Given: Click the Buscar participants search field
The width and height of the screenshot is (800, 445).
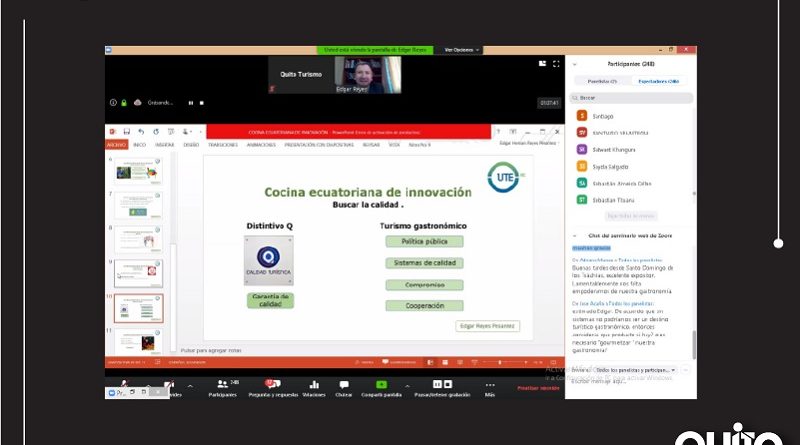Looking at the screenshot, I should click(632, 97).
